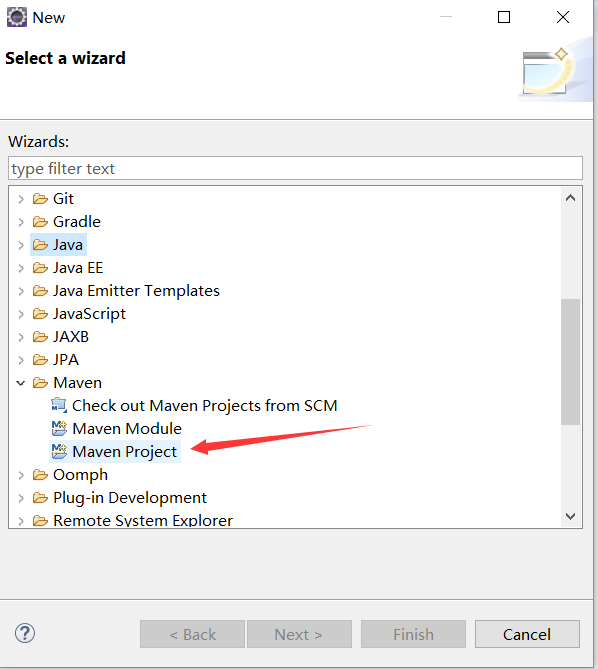Open the help question mark icon
This screenshot has width=598, height=669.
(x=25, y=634)
